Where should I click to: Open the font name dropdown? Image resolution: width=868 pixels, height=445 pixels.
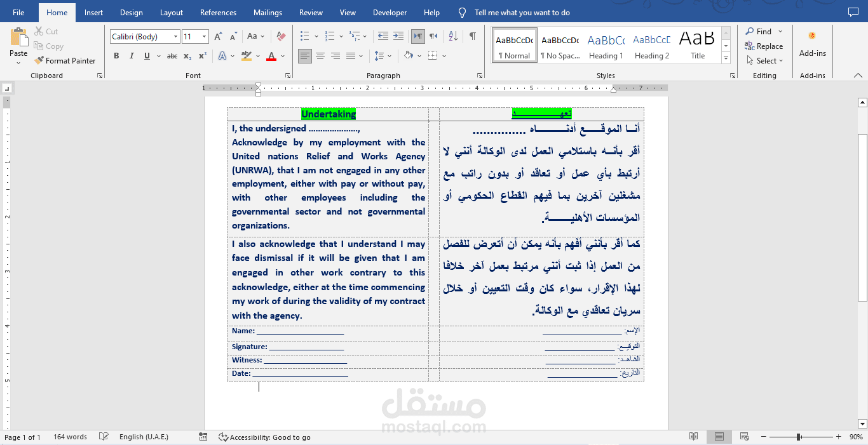point(175,37)
